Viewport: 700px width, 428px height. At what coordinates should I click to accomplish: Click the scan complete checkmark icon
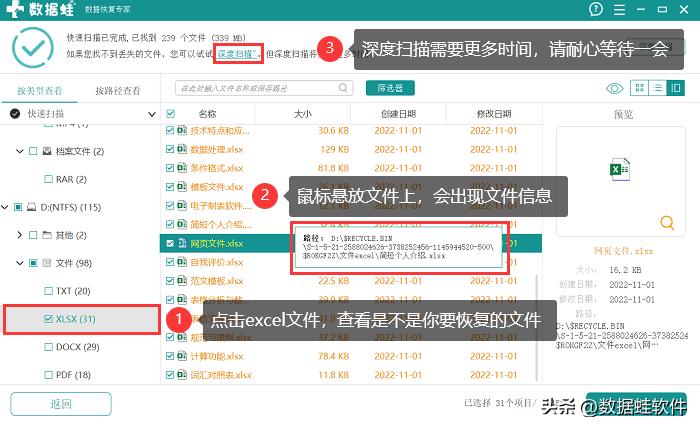(33, 47)
